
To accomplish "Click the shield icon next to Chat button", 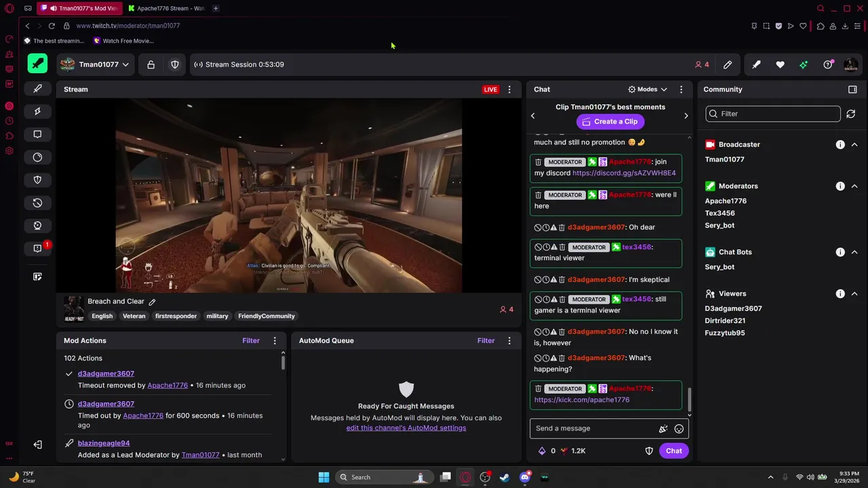I will 649,451.
